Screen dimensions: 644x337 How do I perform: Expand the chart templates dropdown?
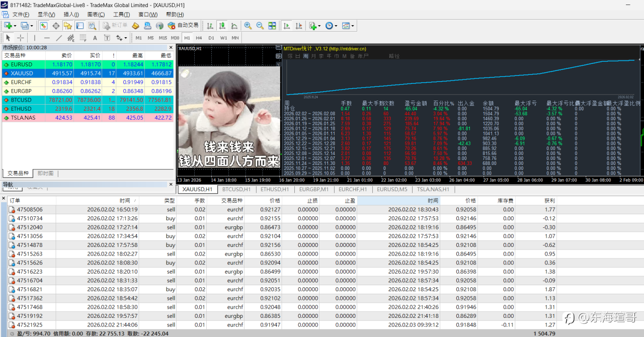(348, 26)
